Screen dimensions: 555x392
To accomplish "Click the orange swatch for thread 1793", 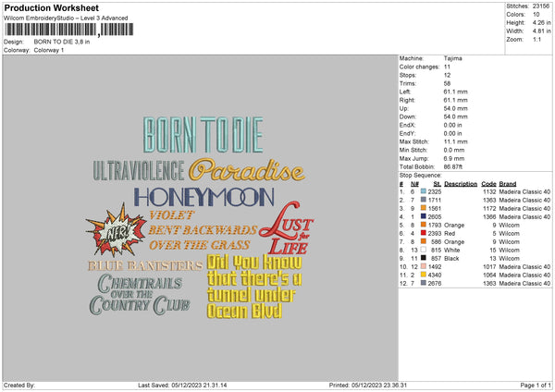I will [x=424, y=225].
